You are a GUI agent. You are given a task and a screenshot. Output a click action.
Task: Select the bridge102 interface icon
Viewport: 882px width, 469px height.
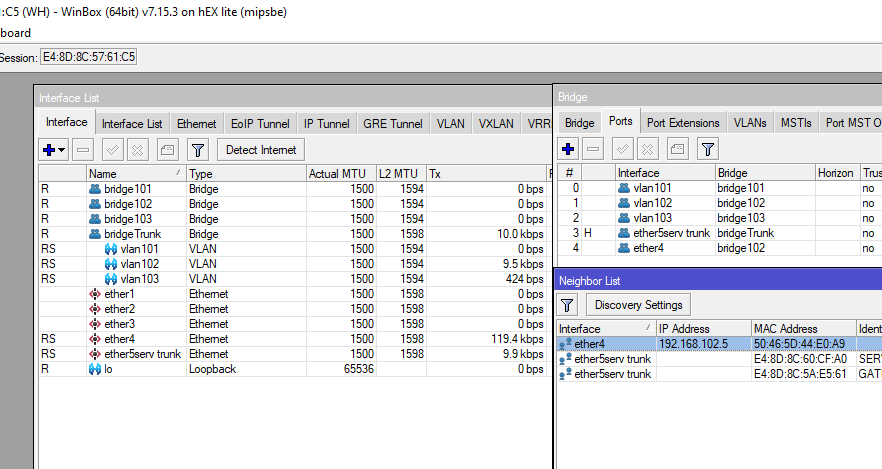coord(95,204)
